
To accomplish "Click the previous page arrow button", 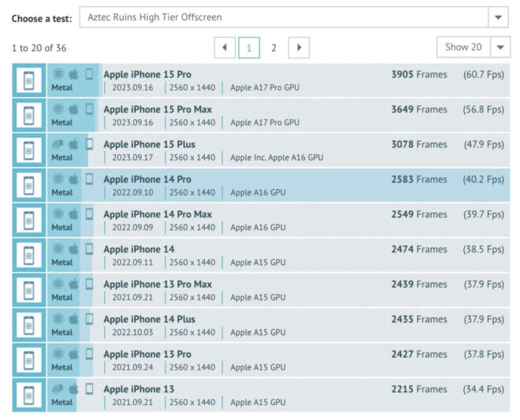I will (x=225, y=48).
